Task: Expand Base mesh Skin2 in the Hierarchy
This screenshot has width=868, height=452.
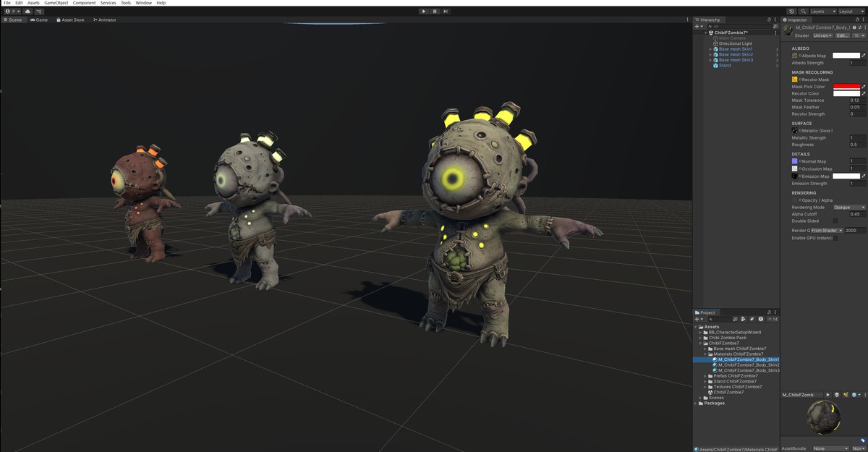Action: click(711, 54)
